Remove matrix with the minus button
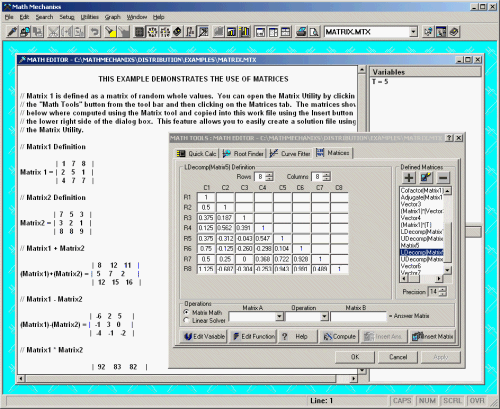 click(x=443, y=178)
